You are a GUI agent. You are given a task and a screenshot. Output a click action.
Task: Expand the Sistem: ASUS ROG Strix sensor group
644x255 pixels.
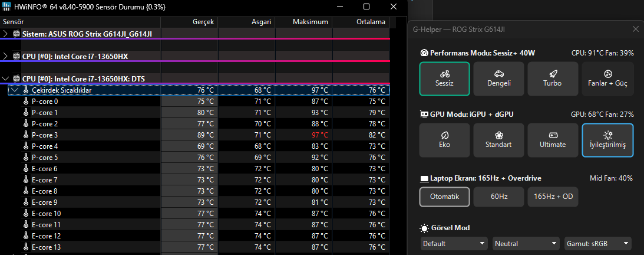pos(5,34)
